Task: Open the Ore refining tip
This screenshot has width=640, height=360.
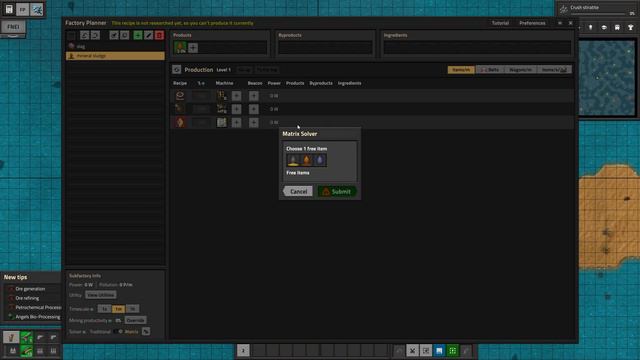Action: point(27,298)
